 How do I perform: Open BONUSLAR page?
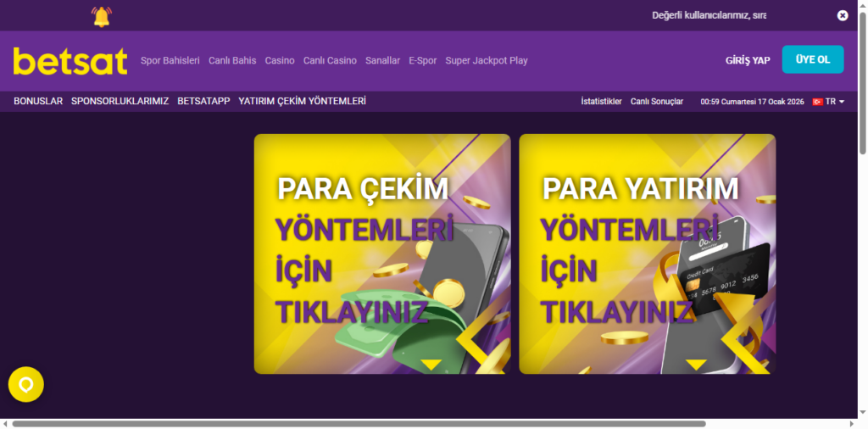pos(38,101)
